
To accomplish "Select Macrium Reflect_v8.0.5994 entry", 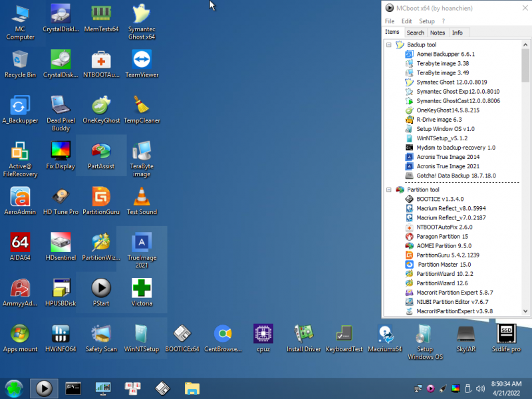I will pos(450,208).
